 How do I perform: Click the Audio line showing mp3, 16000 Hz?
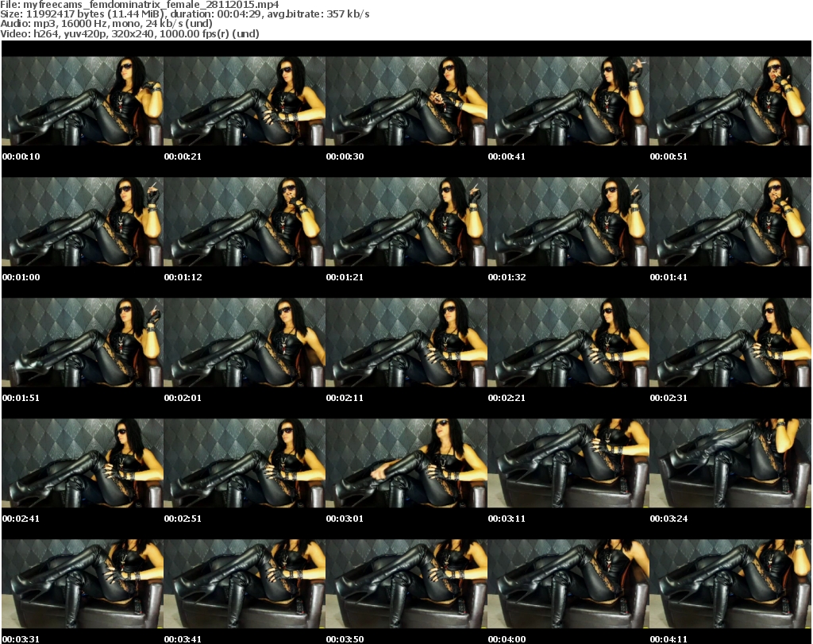coord(106,24)
